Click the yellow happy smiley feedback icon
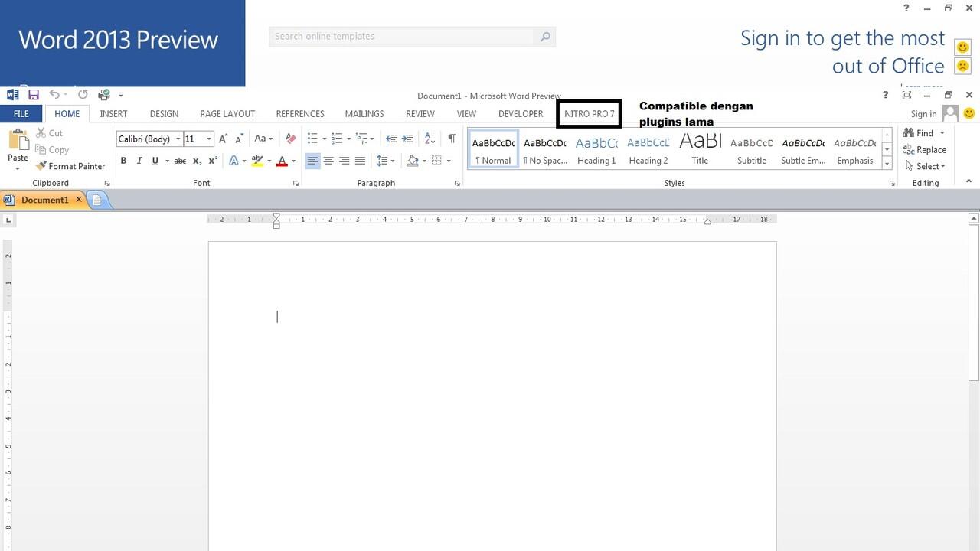This screenshot has width=980, height=551. click(x=963, y=47)
